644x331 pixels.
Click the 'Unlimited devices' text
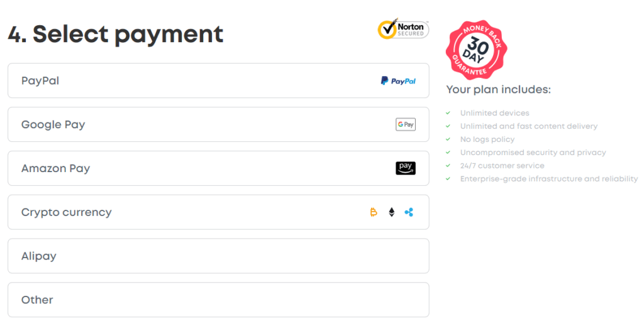coord(494,113)
